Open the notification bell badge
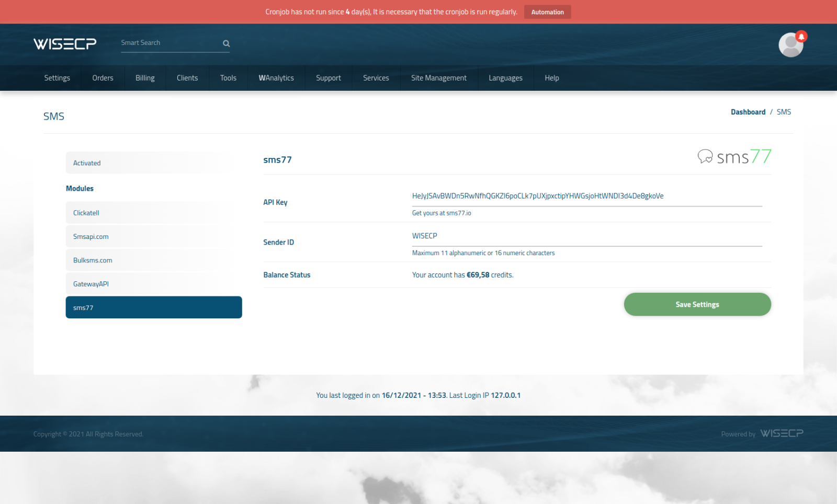The image size is (837, 504). coord(801,37)
